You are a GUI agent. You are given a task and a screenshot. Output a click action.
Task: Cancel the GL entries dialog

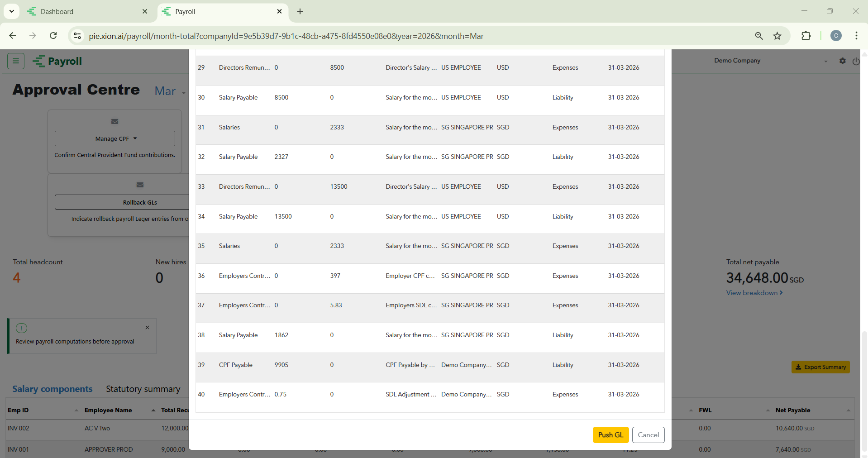point(648,435)
